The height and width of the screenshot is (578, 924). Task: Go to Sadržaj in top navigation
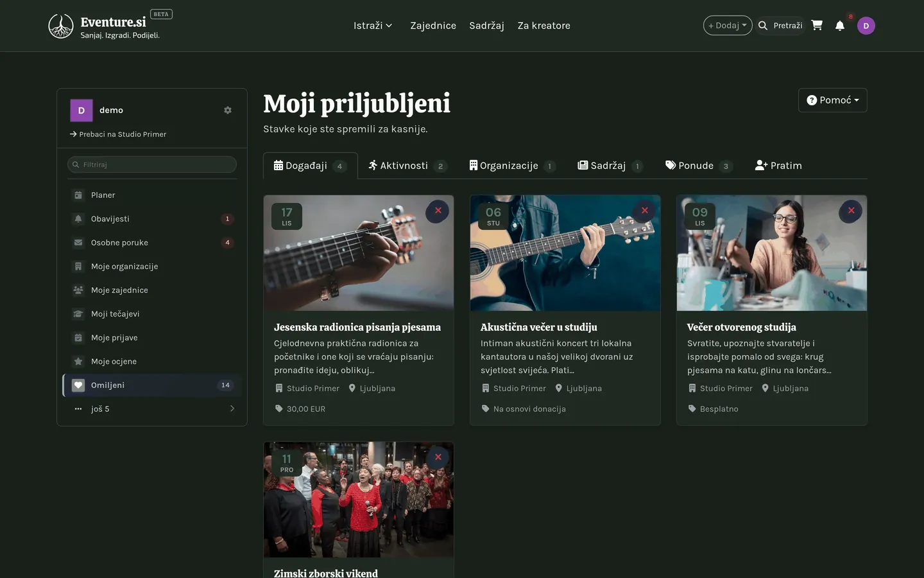pos(486,26)
